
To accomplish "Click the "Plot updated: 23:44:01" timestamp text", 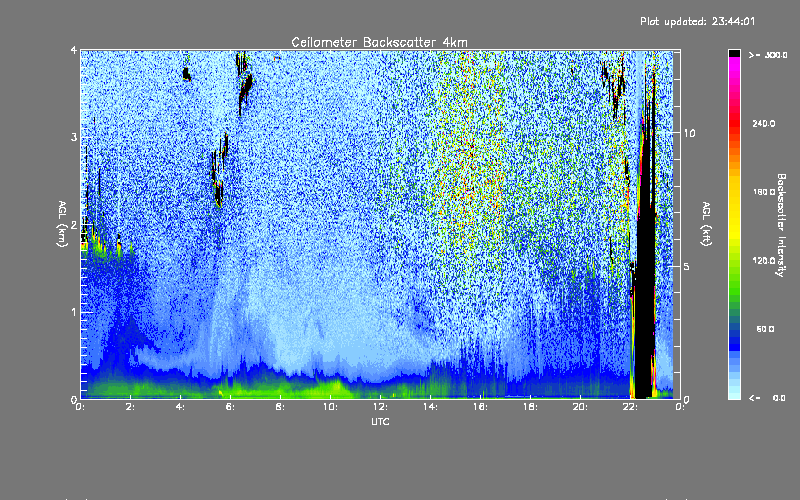I will pos(697,21).
